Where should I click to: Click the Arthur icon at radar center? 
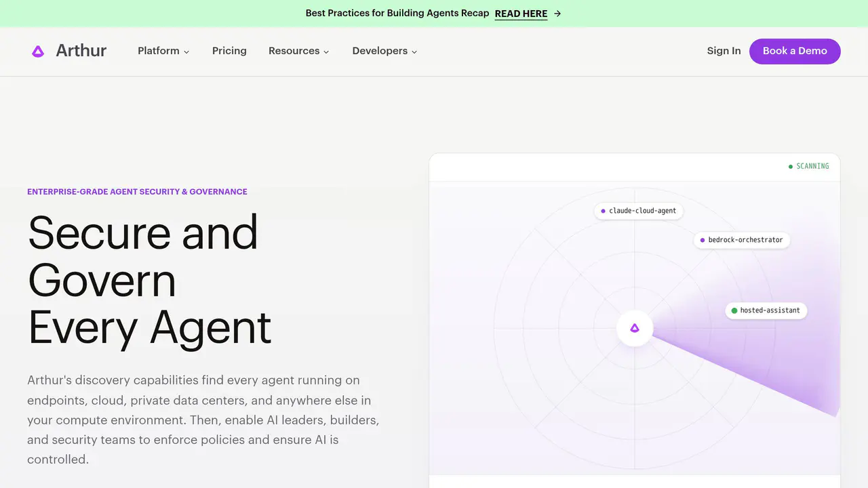635,328
